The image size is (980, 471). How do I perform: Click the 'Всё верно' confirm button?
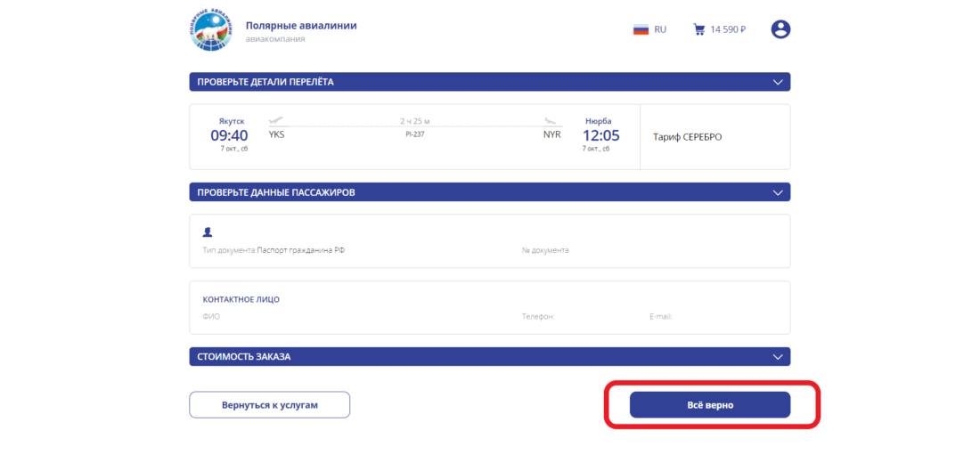[709, 405]
